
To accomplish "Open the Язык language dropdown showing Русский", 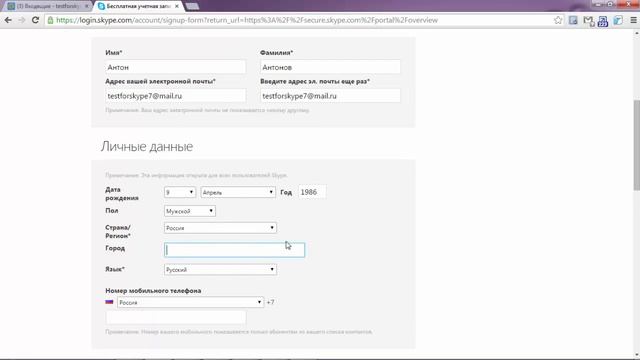I will [x=220, y=269].
